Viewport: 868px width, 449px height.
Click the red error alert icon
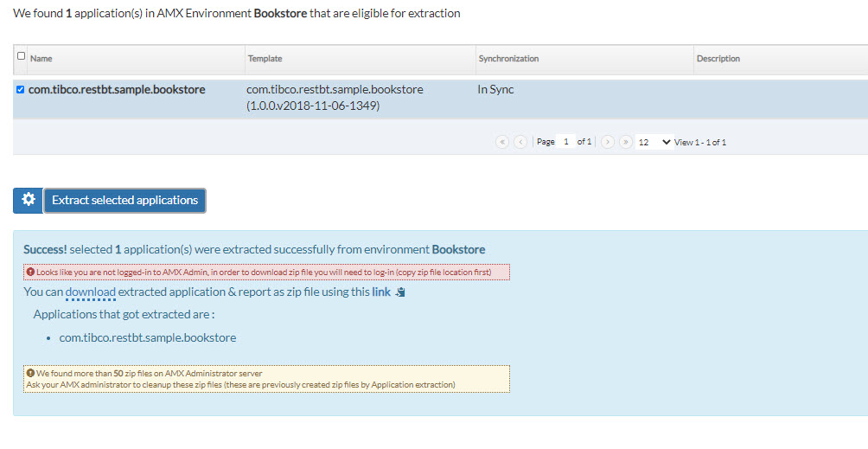click(x=30, y=272)
